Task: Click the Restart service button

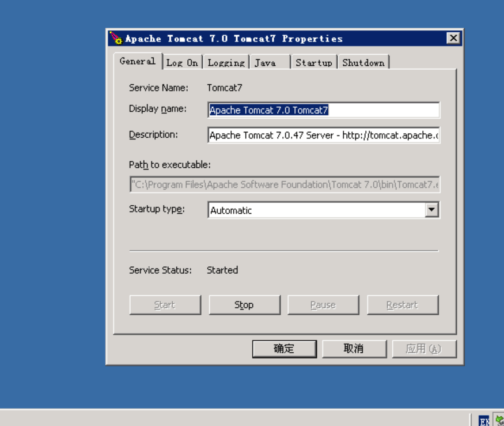Action: click(403, 305)
